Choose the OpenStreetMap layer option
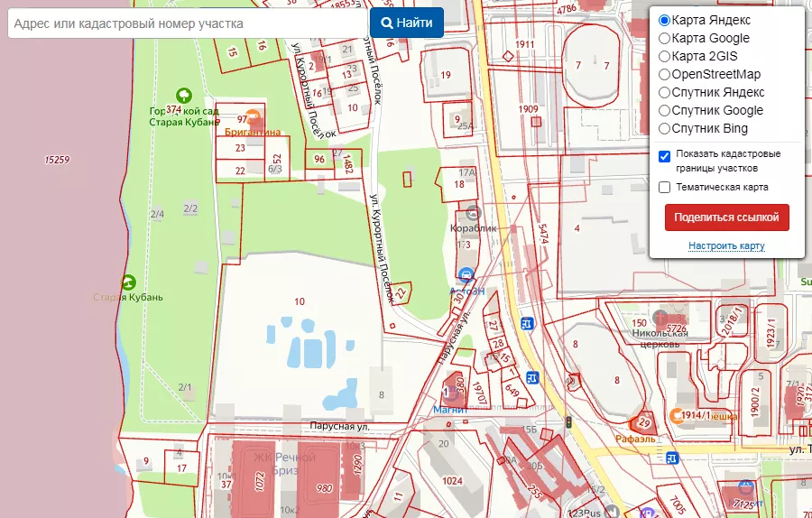Image resolution: width=812 pixels, height=518 pixels. click(665, 74)
